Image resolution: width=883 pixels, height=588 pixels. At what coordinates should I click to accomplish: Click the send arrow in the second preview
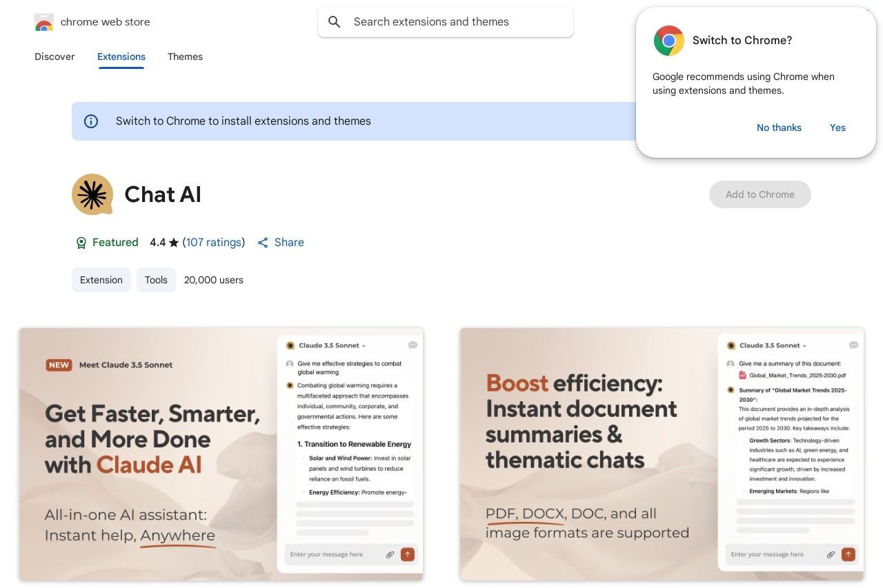(849, 554)
